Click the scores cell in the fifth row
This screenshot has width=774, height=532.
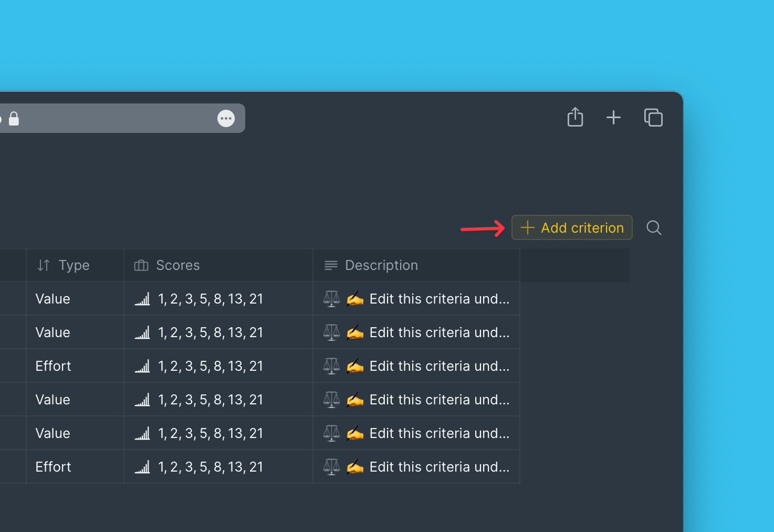tap(218, 433)
